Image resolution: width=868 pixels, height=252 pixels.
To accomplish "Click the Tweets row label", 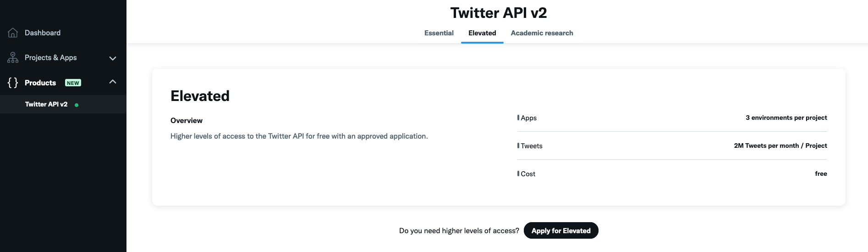I will click(532, 146).
